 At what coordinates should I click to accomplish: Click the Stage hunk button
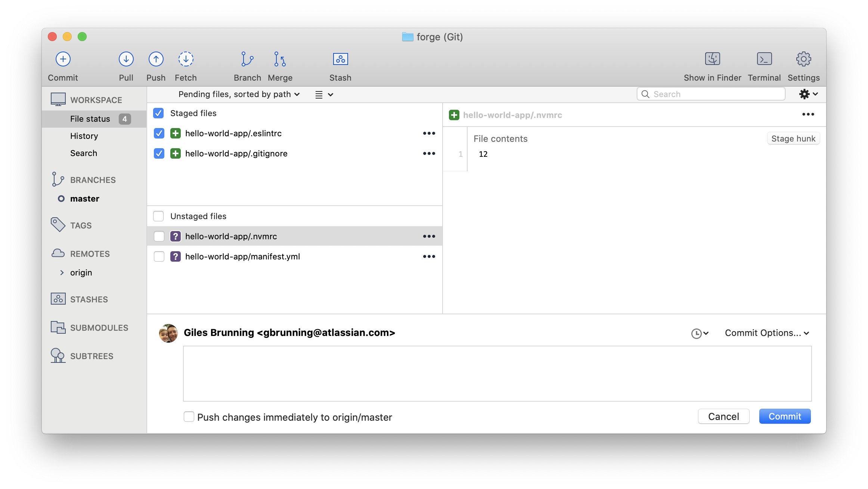(x=793, y=138)
